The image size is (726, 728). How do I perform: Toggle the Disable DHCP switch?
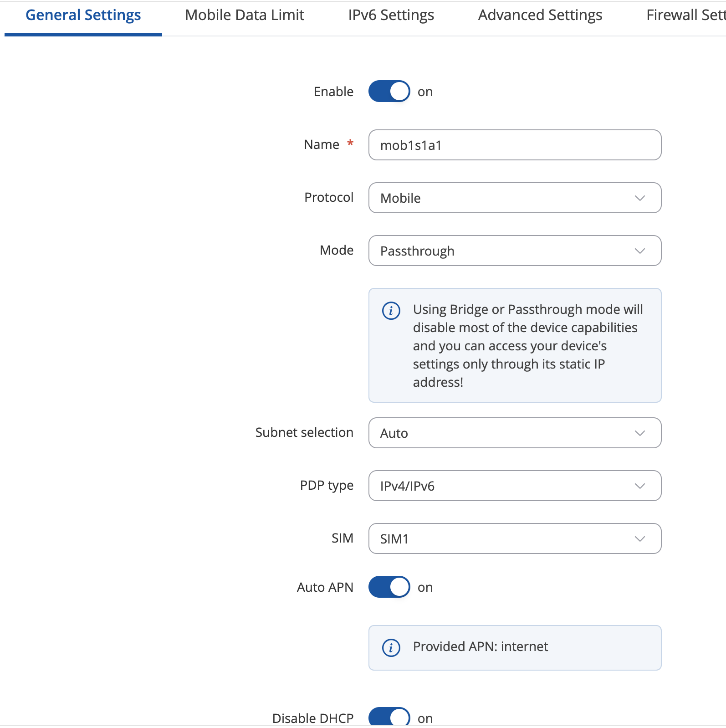[389, 717]
